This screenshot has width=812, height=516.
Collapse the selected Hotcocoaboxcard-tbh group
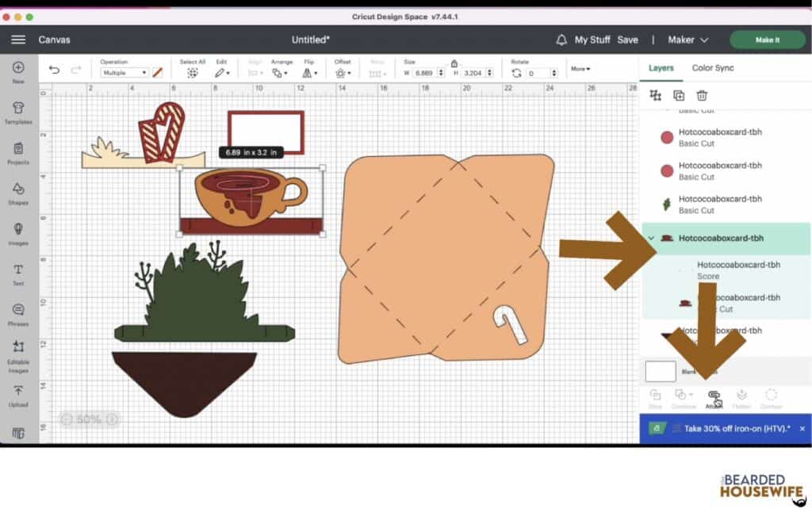[x=651, y=238]
